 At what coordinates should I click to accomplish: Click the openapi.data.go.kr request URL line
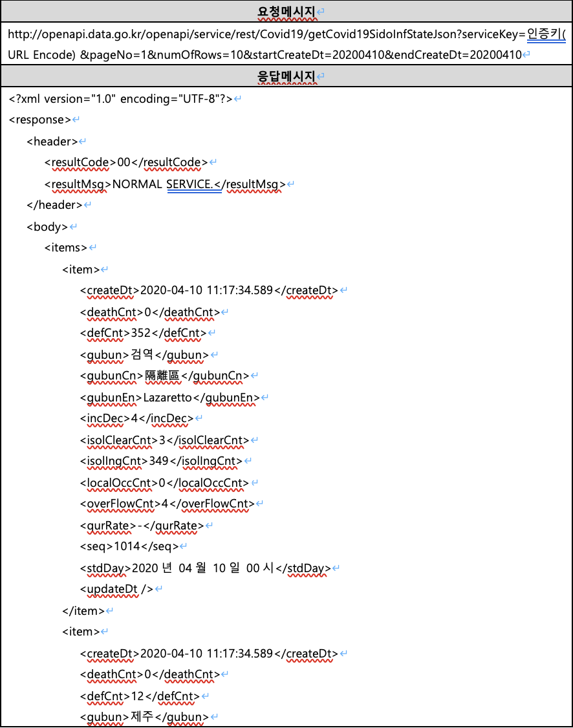[x=286, y=34]
